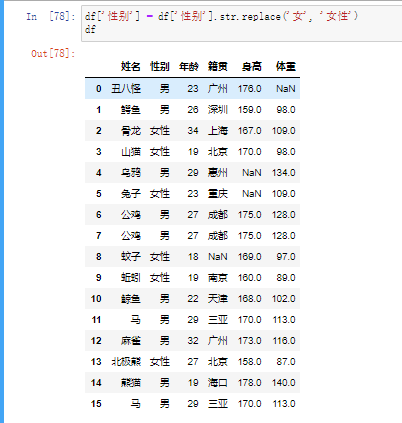The image size is (402, 423).
Task: Click row index 5
Action: coord(99,194)
